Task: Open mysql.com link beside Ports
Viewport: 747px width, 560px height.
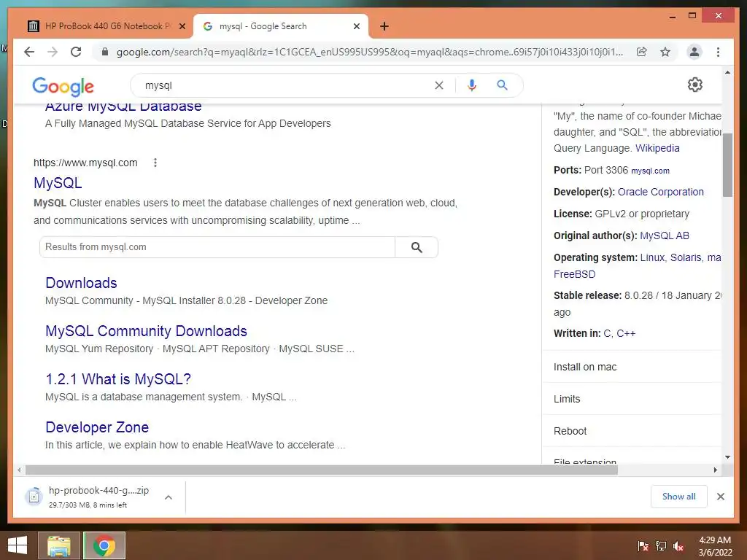Action: pyautogui.click(x=650, y=171)
